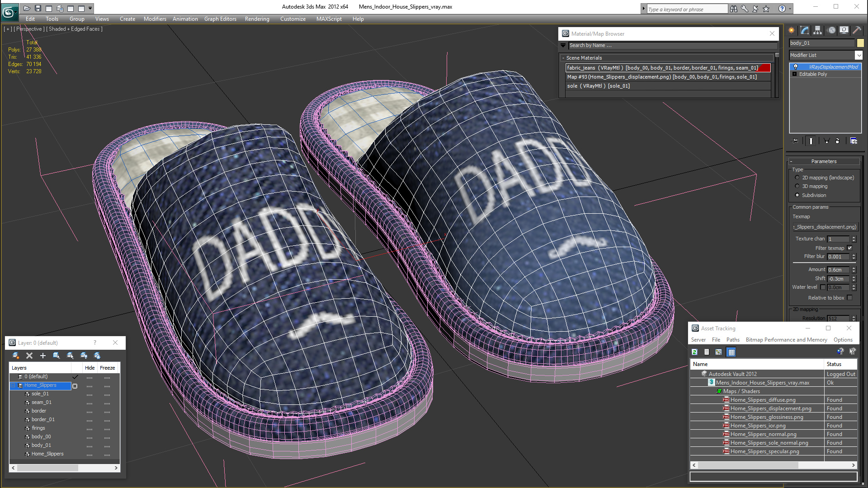The width and height of the screenshot is (868, 488).
Task: Open the Rendering menu
Action: pos(257,19)
